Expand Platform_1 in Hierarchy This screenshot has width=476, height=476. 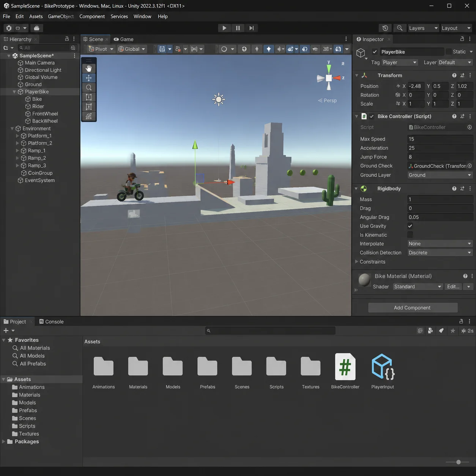17,136
